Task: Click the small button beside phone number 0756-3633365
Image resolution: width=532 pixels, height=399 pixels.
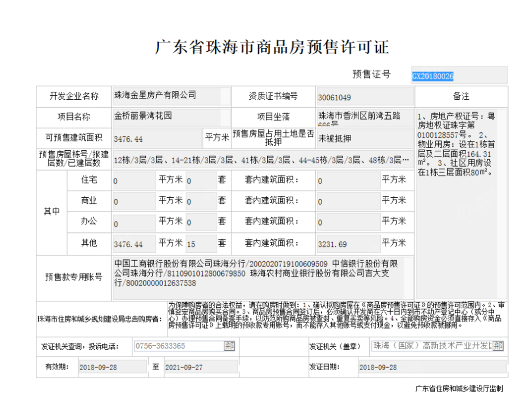Action: point(230,346)
